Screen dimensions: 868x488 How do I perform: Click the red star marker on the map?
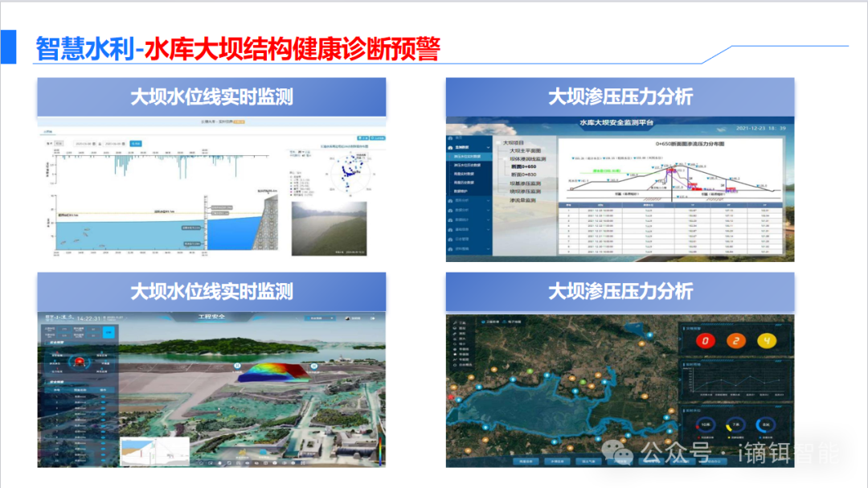(x=451, y=397)
